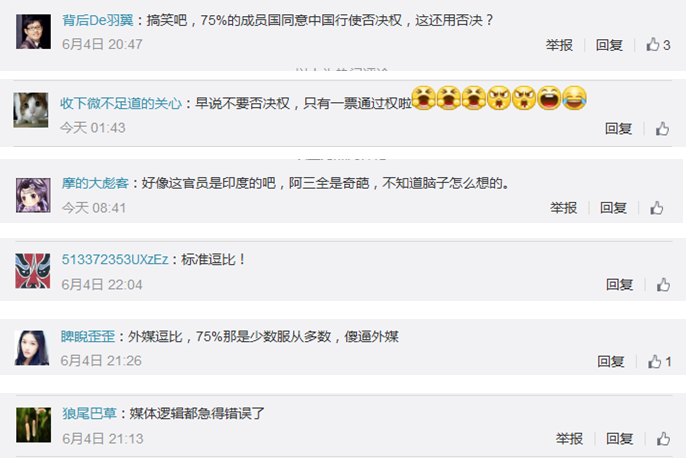Like the comment by 513372353UXzEz
The height and width of the screenshot is (458, 686).
[x=663, y=285]
